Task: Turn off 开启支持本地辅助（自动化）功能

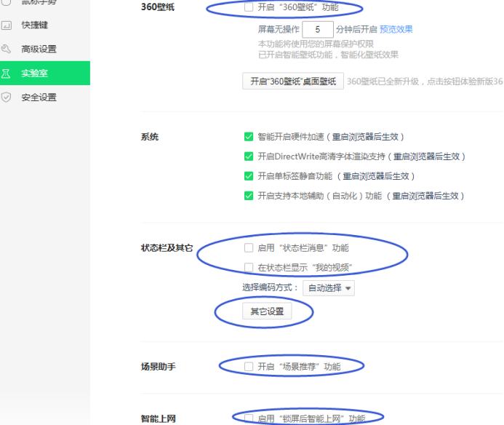Action: point(249,196)
